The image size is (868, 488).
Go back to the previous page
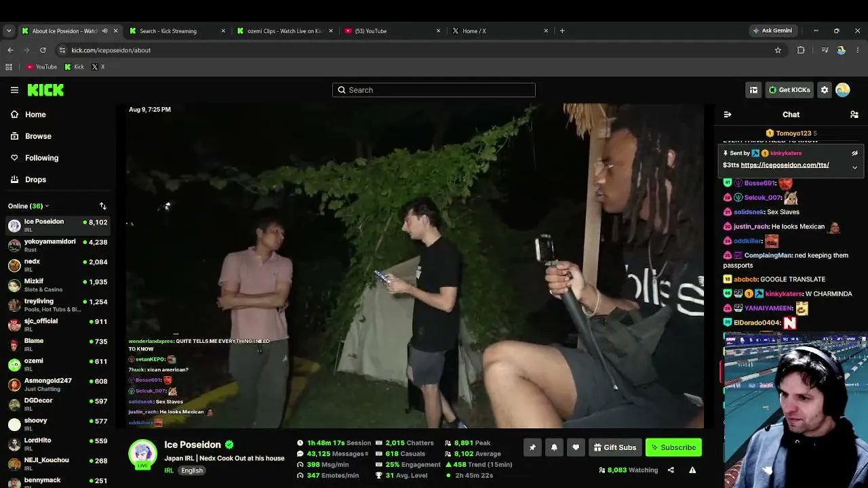[10, 50]
